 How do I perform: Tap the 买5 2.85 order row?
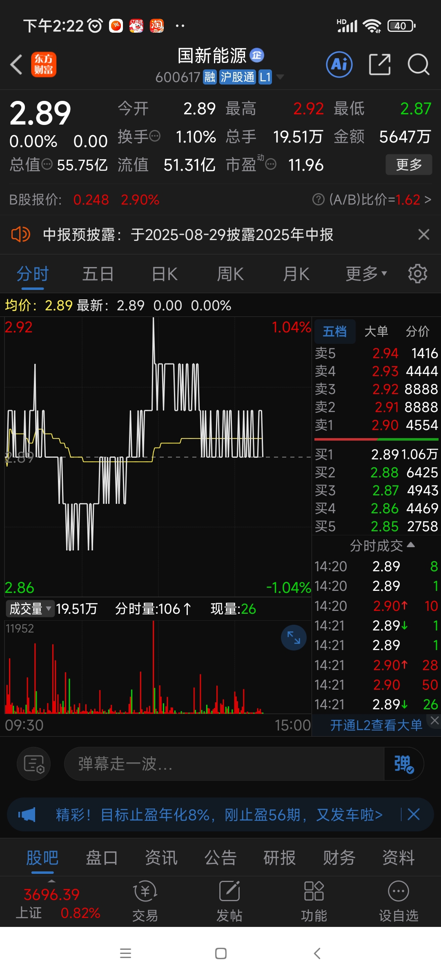tap(376, 526)
